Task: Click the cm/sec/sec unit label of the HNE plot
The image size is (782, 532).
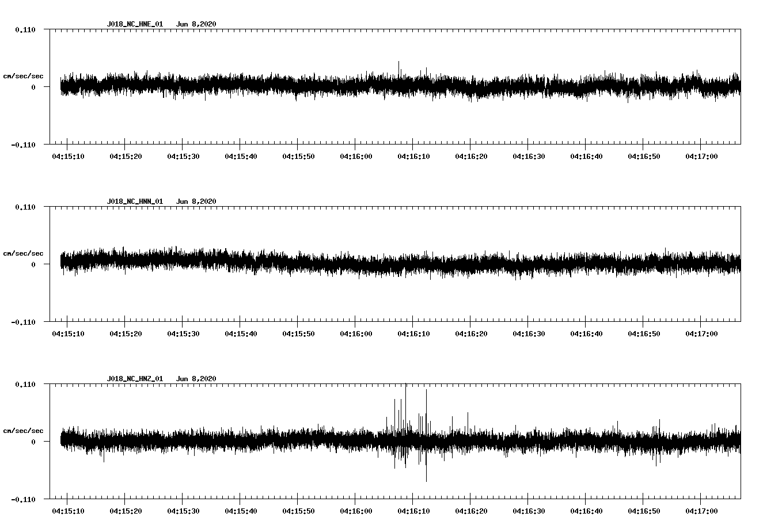Action: click(x=23, y=76)
